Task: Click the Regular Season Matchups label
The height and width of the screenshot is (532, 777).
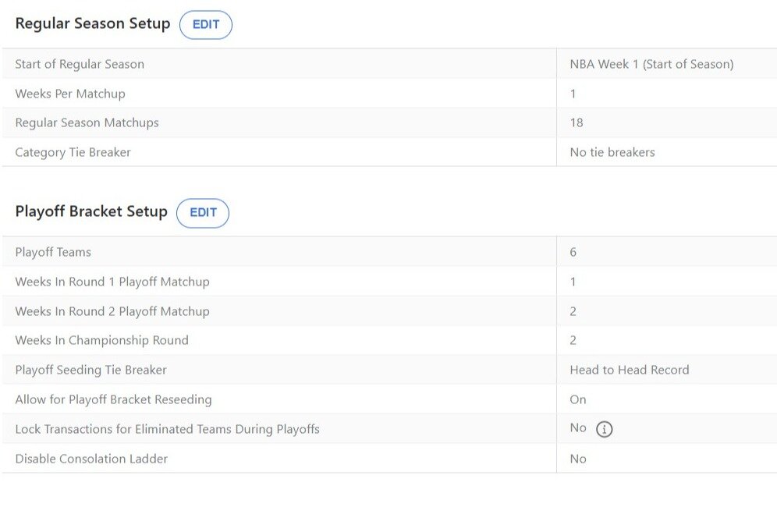Action: tap(87, 122)
